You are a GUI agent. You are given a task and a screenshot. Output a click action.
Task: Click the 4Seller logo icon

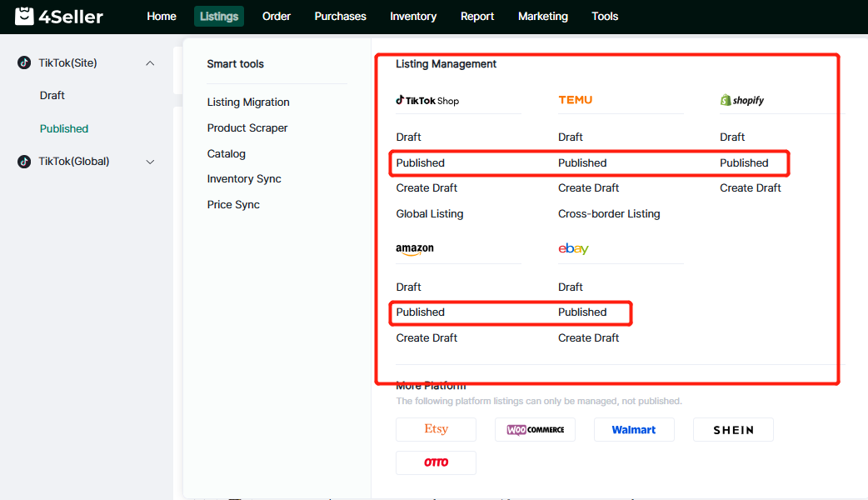pos(24,17)
